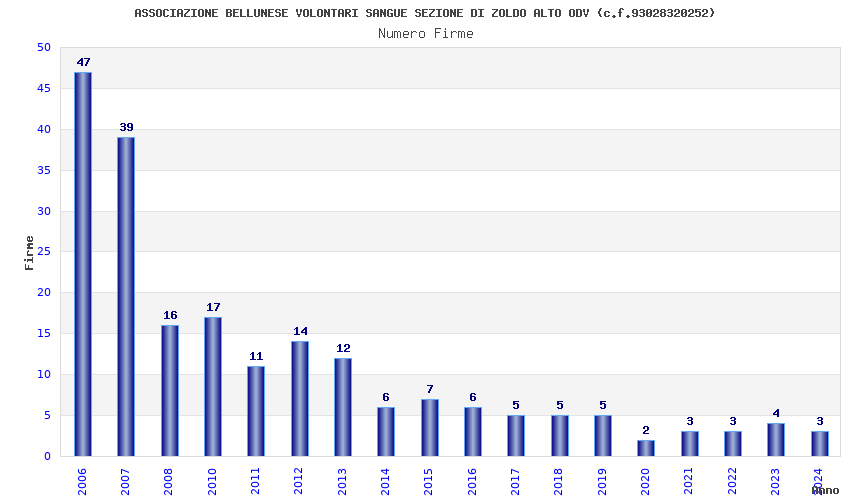850x500 pixels.
Task: Click the 2011 bar with value 11
Action: click(256, 411)
